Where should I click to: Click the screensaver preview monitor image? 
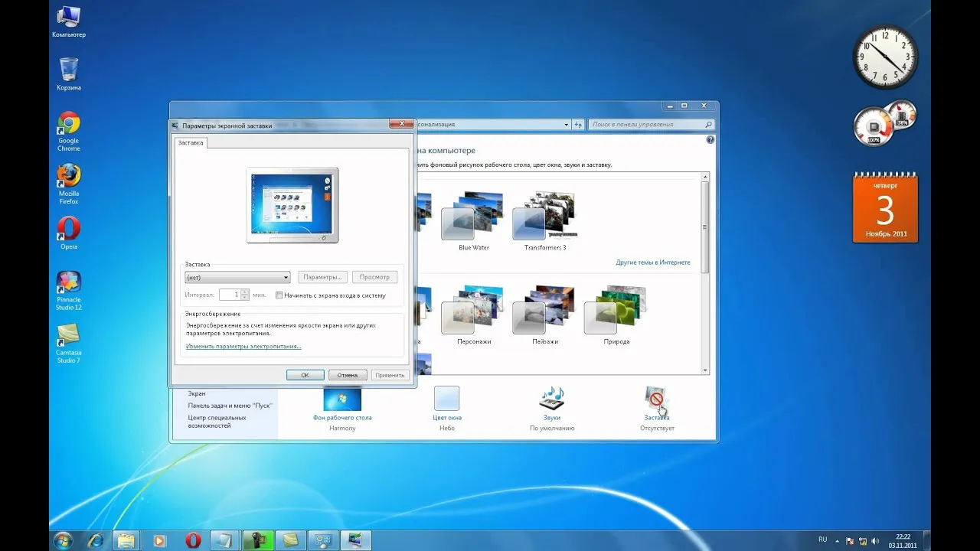(x=292, y=205)
